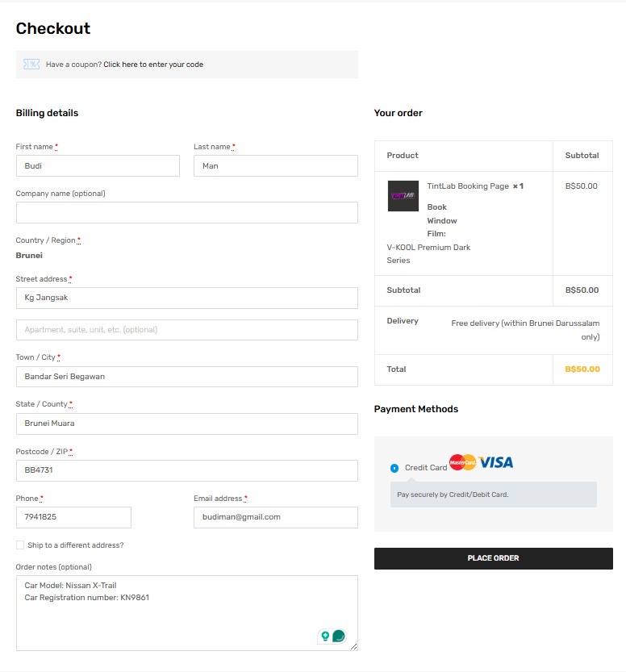The image size is (626, 672).
Task: Focus the Last name input
Action: point(275,166)
